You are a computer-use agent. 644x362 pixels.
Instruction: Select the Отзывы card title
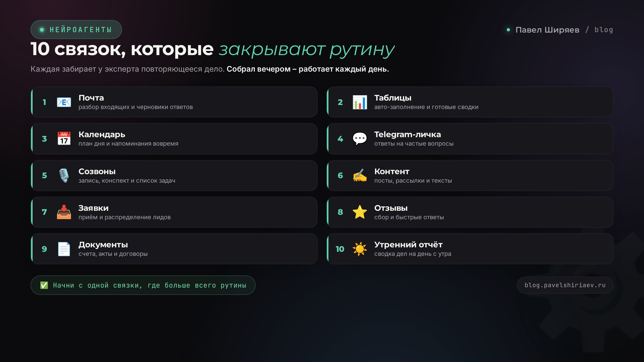pos(391,208)
